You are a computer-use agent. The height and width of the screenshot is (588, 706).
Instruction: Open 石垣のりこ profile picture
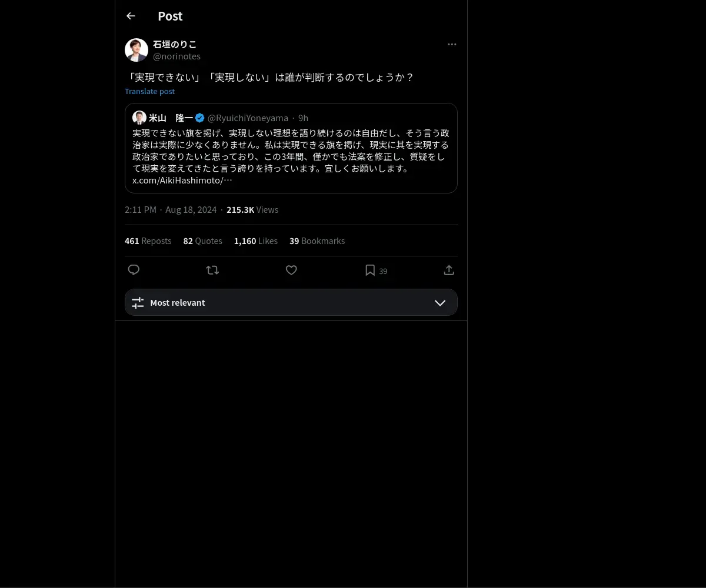(x=136, y=50)
